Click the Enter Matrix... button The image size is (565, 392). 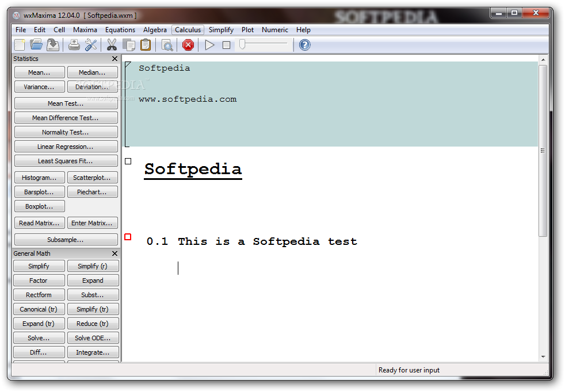93,223
